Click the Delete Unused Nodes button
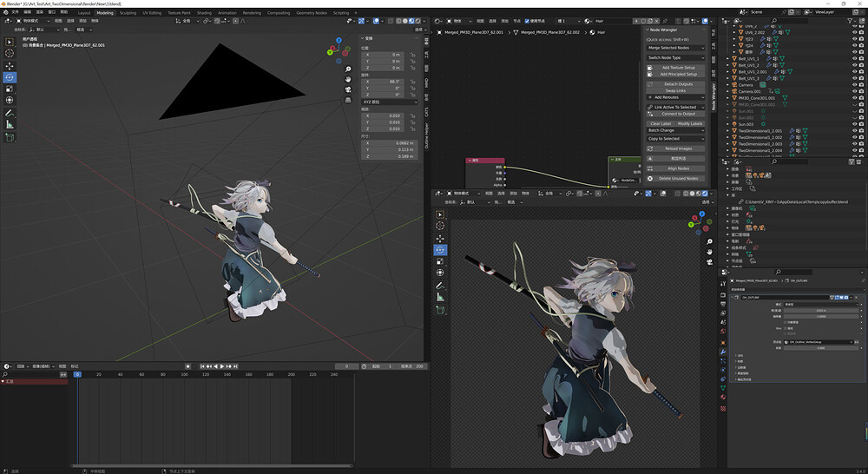Viewport: 868px width, 474px height. (675, 179)
